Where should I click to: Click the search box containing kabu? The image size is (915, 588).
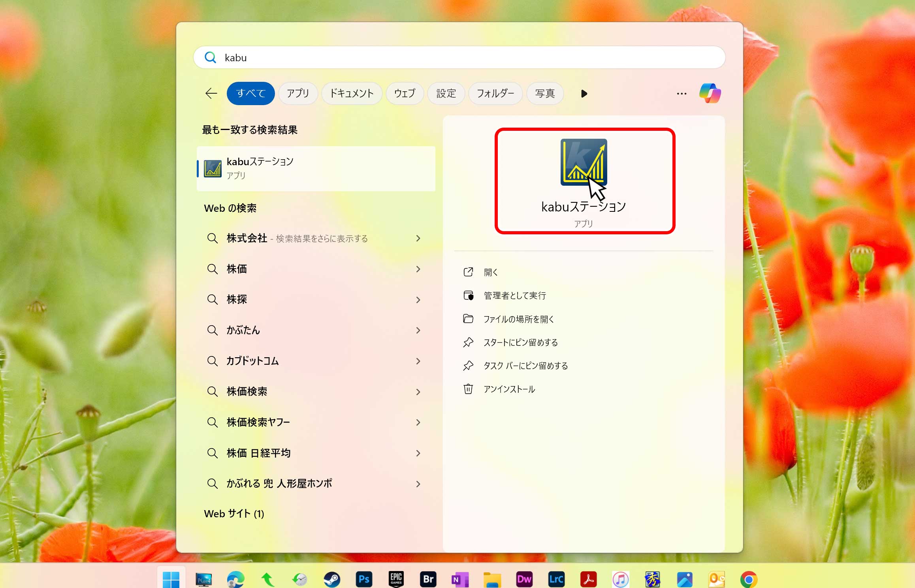459,58
